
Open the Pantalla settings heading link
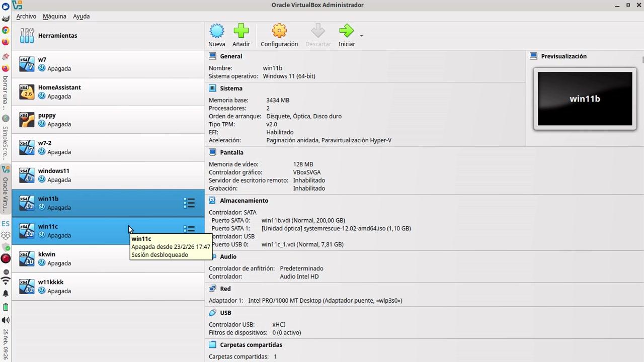[231, 152]
